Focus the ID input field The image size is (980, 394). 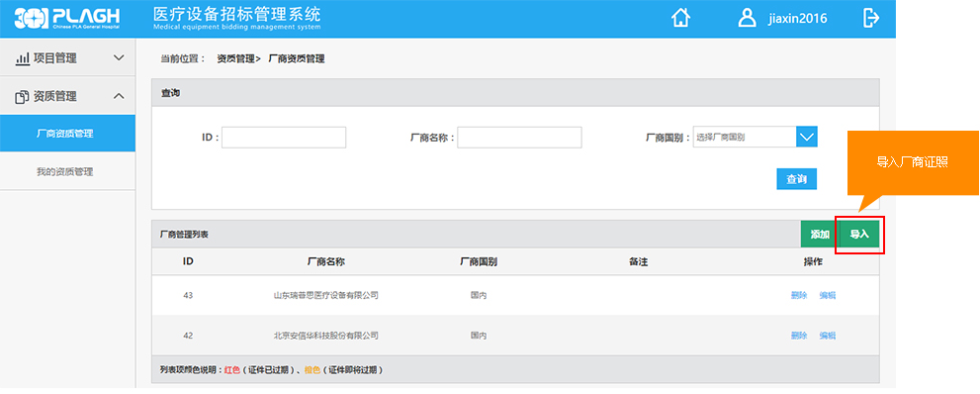(x=284, y=138)
